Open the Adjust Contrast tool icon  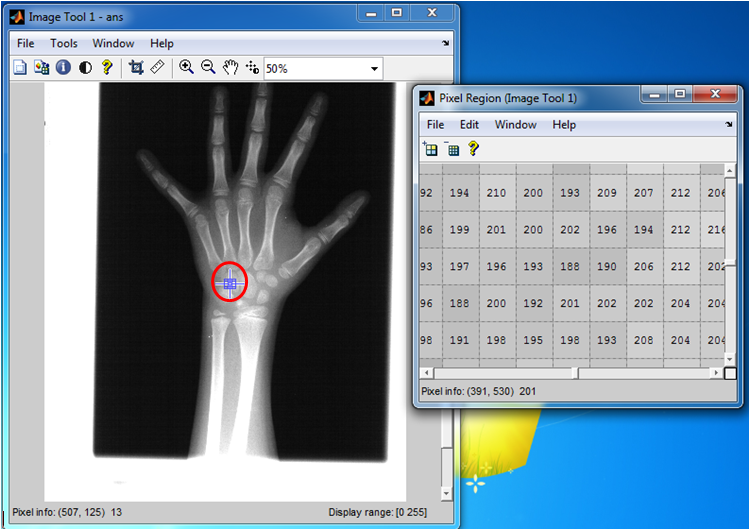coord(85,67)
